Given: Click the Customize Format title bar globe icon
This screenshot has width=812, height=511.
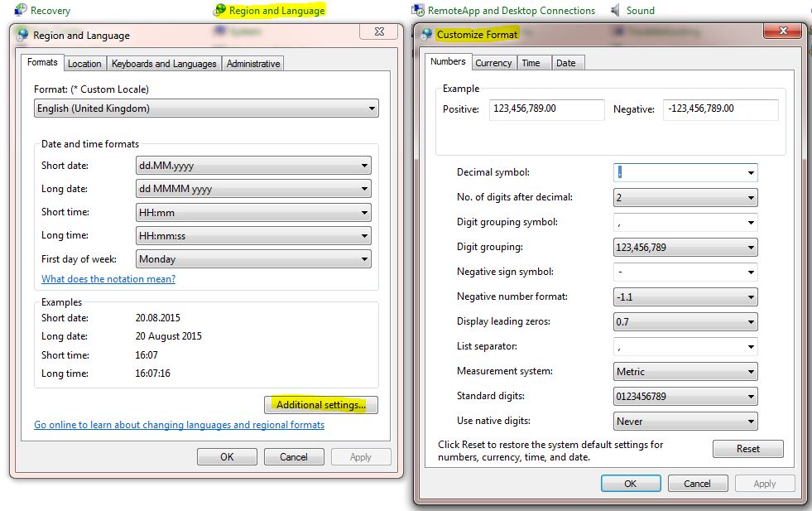Looking at the screenshot, I should click(x=427, y=34).
